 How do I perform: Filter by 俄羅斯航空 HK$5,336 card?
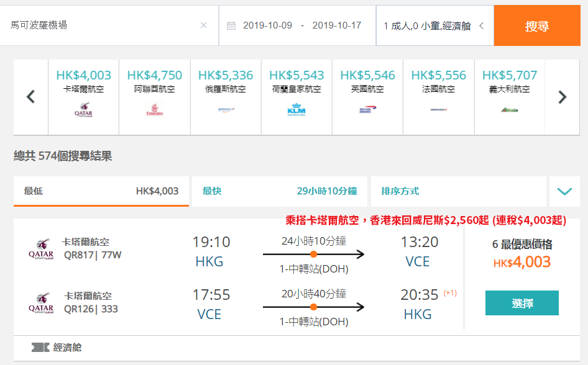pos(226,97)
